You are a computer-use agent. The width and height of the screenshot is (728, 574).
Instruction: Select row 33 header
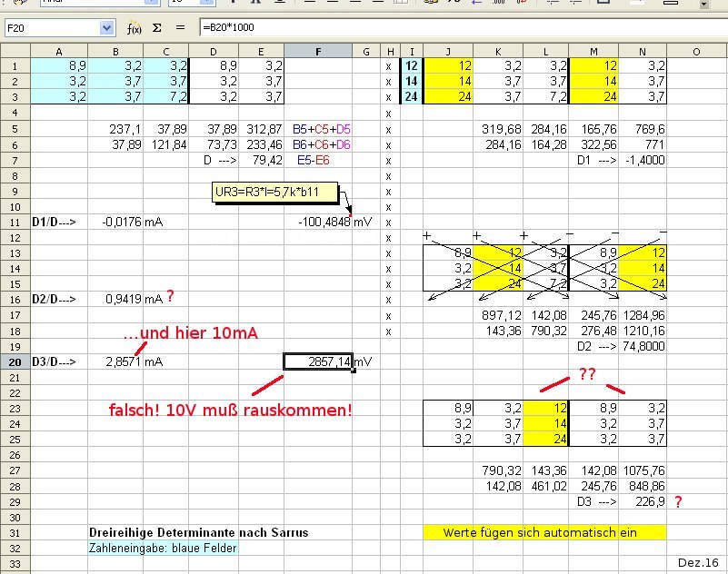(x=15, y=564)
